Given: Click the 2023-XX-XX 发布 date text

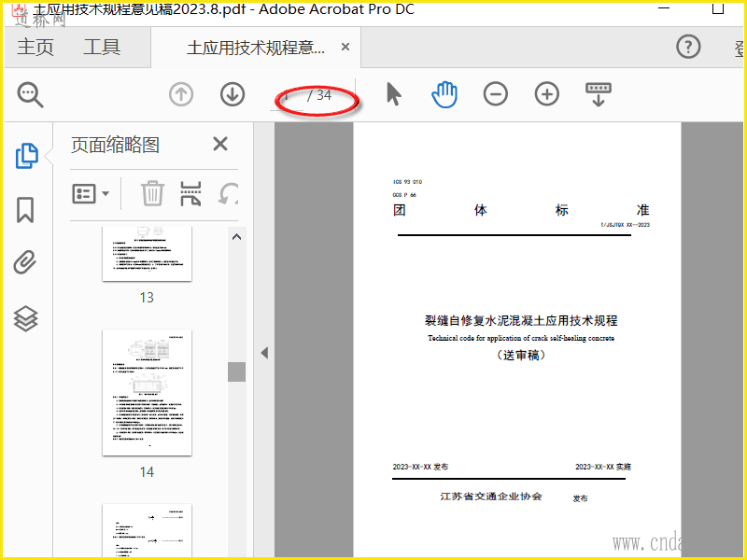Looking at the screenshot, I should [x=420, y=467].
